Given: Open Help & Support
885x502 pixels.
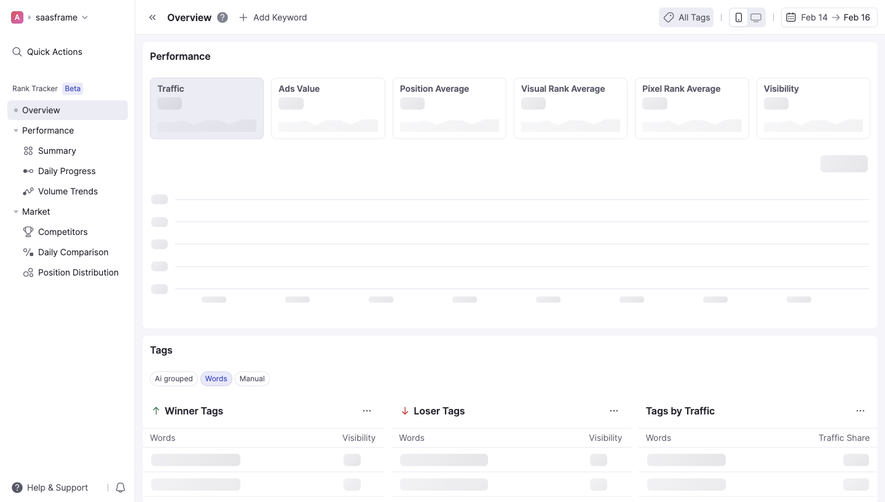Looking at the screenshot, I should 50,487.
